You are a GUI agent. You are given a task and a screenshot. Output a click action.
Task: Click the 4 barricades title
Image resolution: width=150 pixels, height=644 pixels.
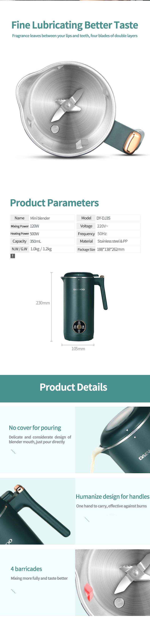pos(26,569)
